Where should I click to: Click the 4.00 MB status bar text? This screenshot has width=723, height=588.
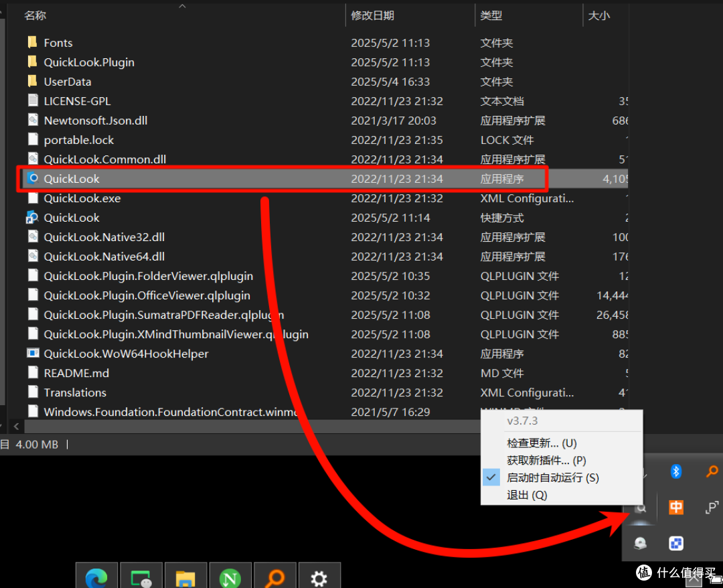pos(37,444)
